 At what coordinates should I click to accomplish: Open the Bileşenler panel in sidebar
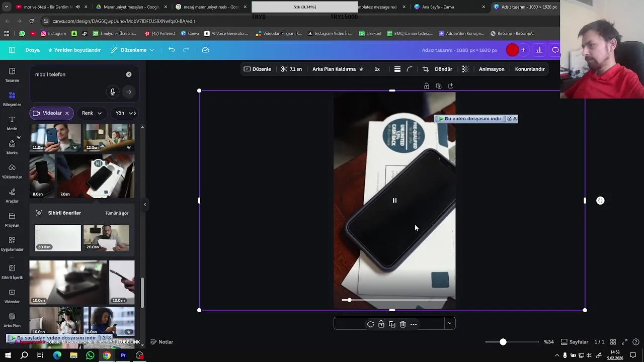[12, 99]
